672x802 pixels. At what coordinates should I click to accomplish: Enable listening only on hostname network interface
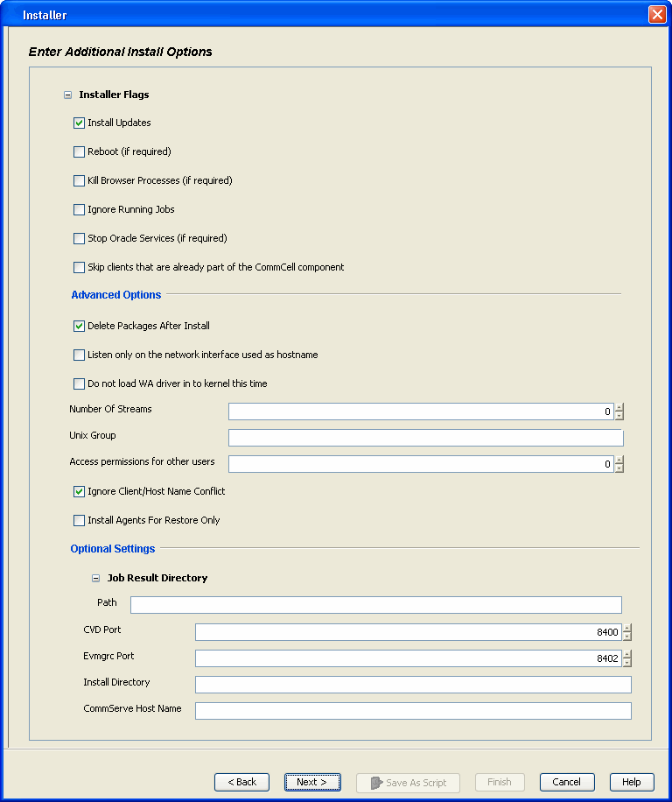click(x=79, y=355)
